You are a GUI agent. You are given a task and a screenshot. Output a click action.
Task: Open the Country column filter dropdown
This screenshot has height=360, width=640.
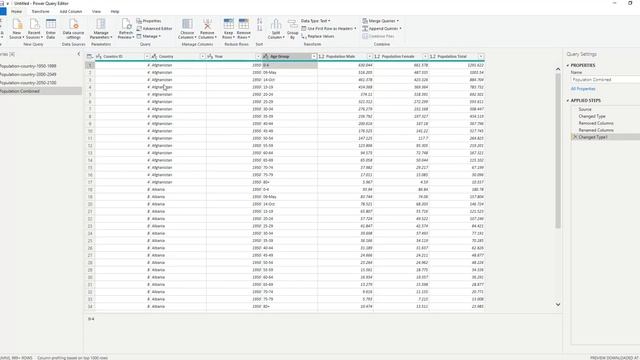pyautogui.click(x=202, y=56)
